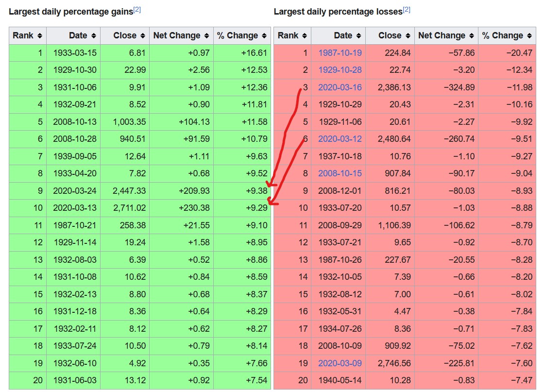Select the 1929-10-30 date cell
Screen dimensions: 545x392
[x=73, y=70]
